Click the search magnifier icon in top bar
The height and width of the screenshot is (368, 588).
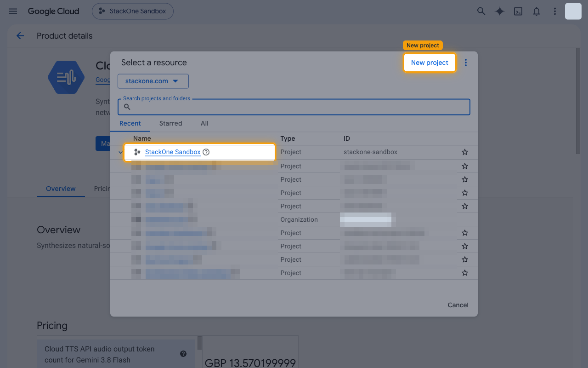pyautogui.click(x=481, y=11)
